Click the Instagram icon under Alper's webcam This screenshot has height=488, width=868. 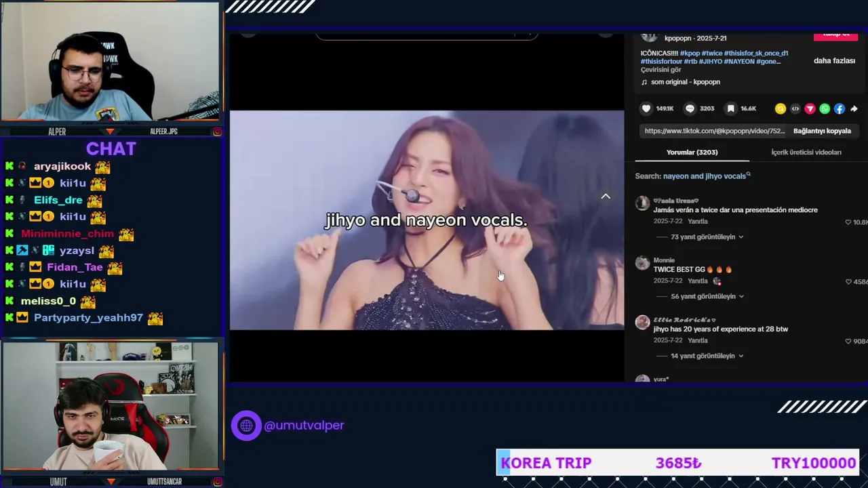(217, 131)
